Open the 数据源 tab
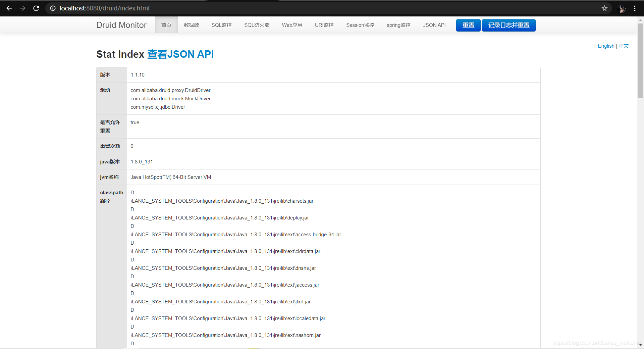This screenshot has height=349, width=644. [x=192, y=25]
